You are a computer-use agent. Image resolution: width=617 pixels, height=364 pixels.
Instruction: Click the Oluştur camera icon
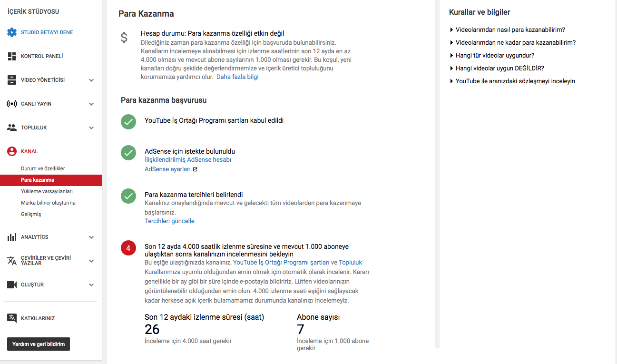click(x=12, y=285)
